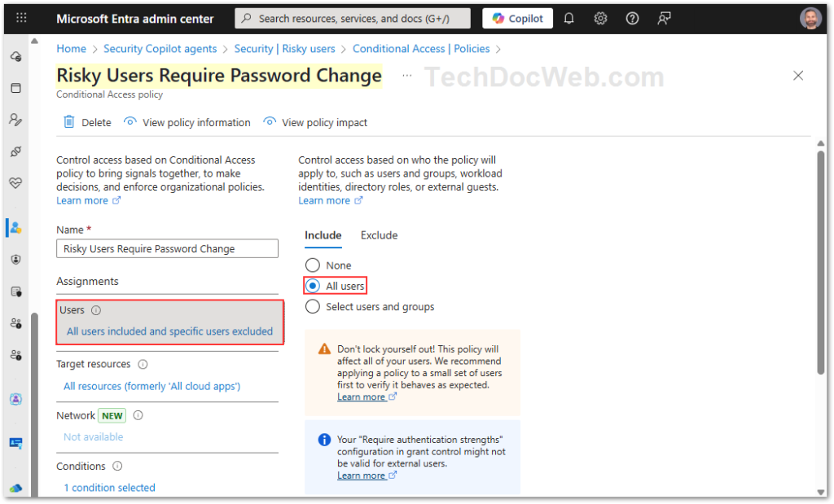Expand the Users assignment section
Viewport: 834px width, 504px height.
169,331
